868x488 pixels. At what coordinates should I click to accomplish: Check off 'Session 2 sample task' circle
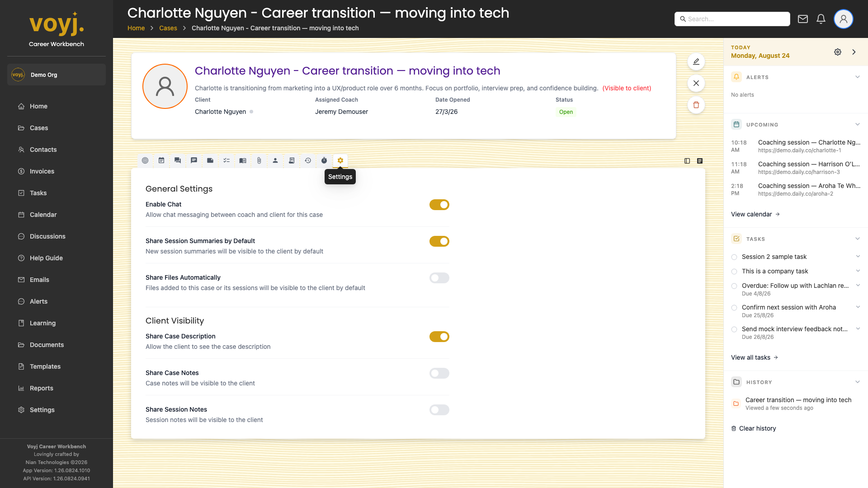734,257
